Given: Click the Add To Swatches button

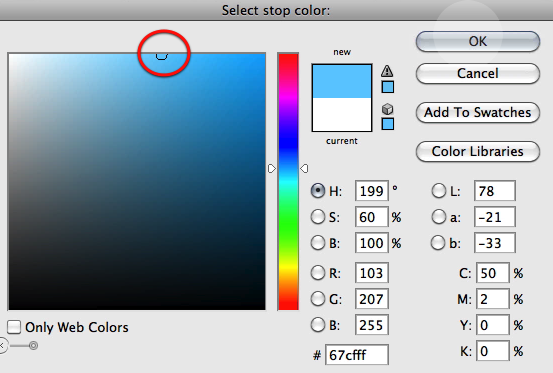Looking at the screenshot, I should (478, 112).
